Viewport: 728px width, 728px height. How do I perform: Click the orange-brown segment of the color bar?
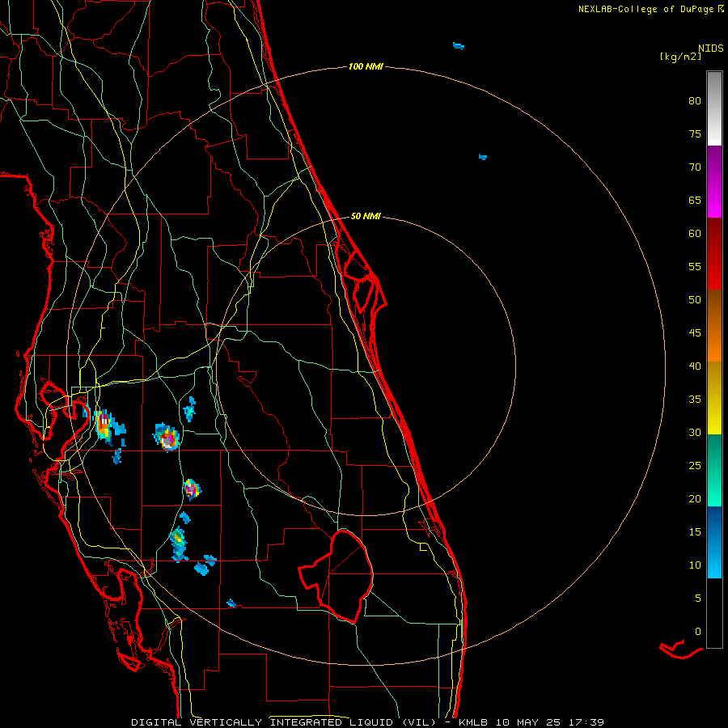(x=714, y=325)
